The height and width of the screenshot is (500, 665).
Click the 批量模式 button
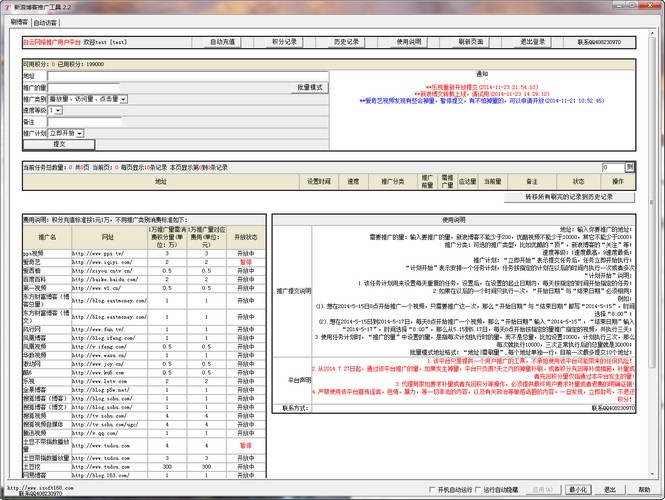(311, 88)
